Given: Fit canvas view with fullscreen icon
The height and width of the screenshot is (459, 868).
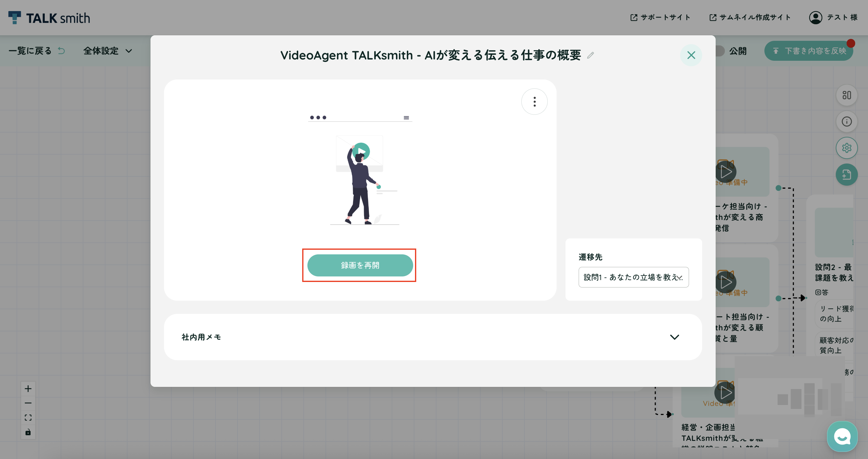Looking at the screenshot, I should [x=28, y=418].
